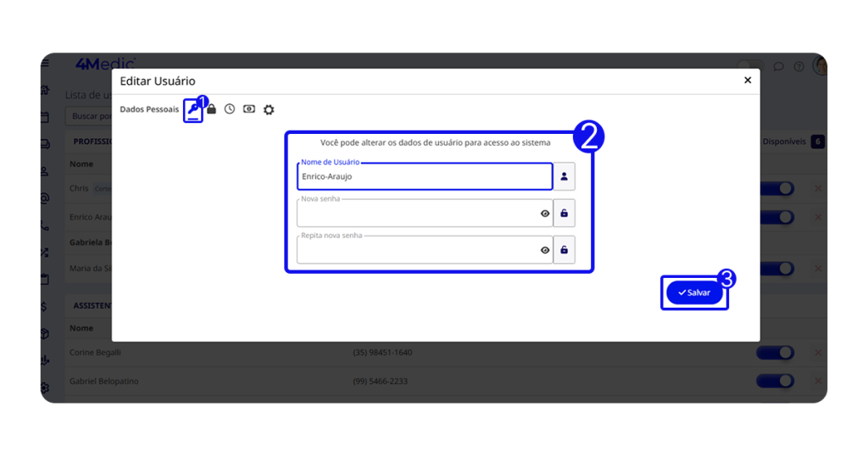Image resolution: width=868 pixels, height=456 pixels.
Task: Open the chat messages icon in header
Action: (x=778, y=66)
